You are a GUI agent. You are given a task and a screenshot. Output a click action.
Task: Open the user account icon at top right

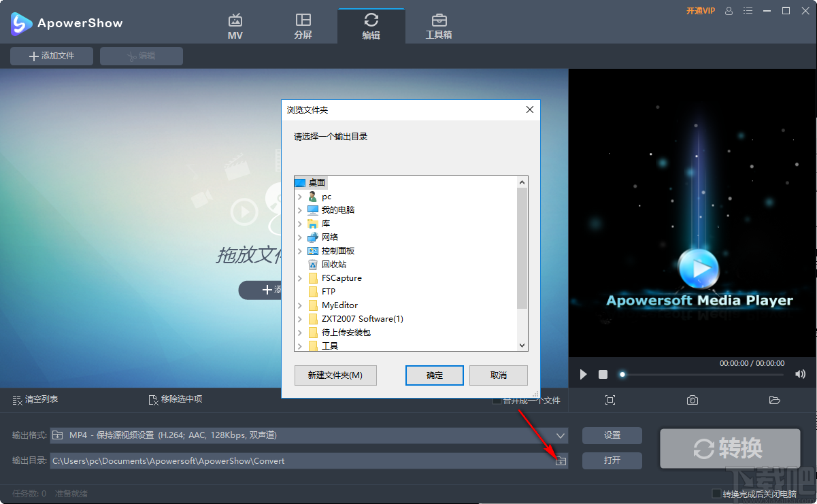[x=729, y=11]
